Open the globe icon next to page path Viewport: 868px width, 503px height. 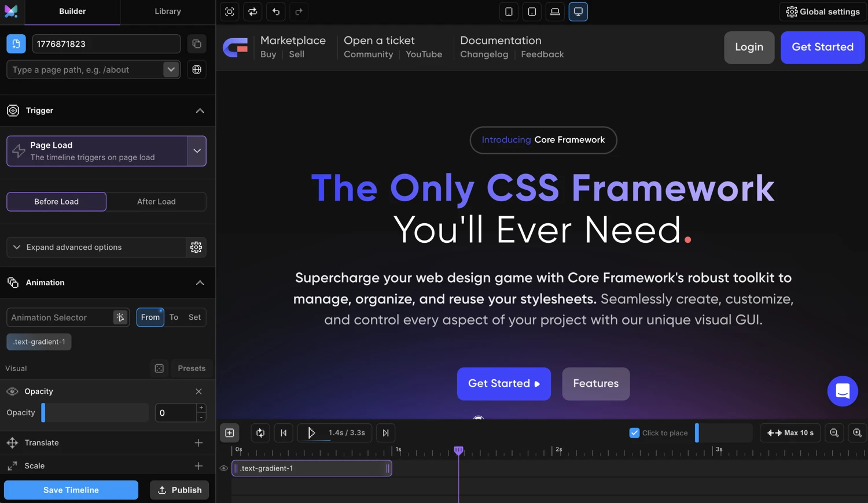coord(197,69)
